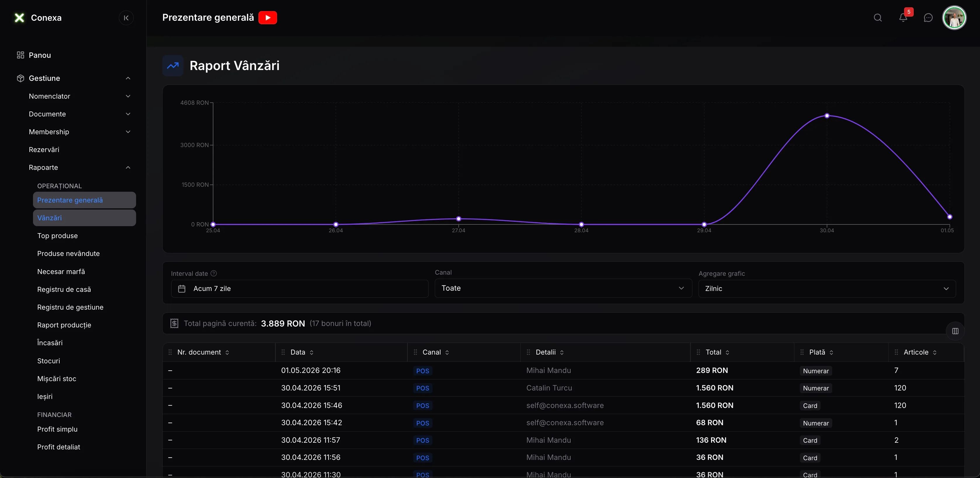Select the Vânzări report item
980x478 pixels.
84,218
